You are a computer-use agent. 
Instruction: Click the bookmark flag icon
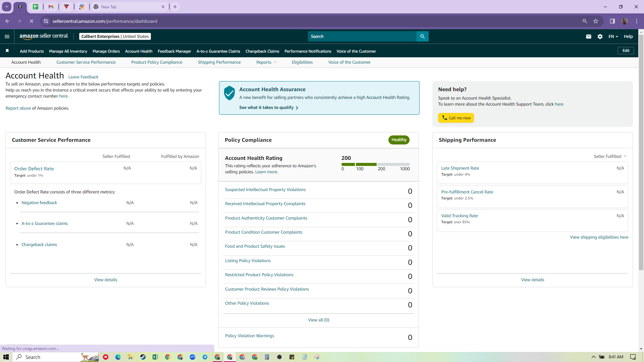pyautogui.click(x=7, y=51)
